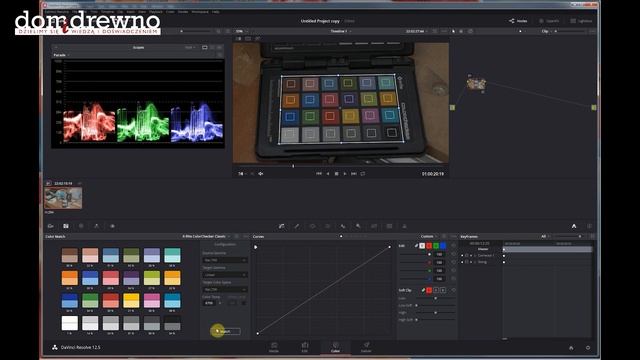
Task: Click the Home project manager icon
Action: [x=571, y=348]
